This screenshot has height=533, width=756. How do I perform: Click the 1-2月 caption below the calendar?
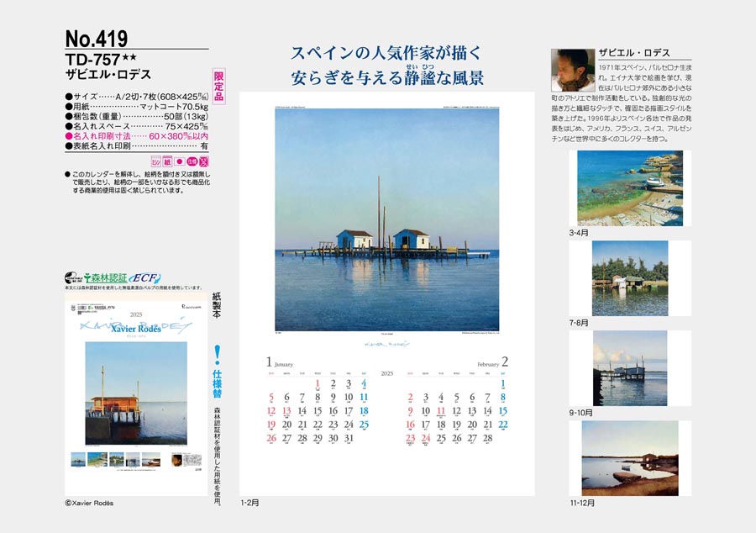[x=249, y=503]
